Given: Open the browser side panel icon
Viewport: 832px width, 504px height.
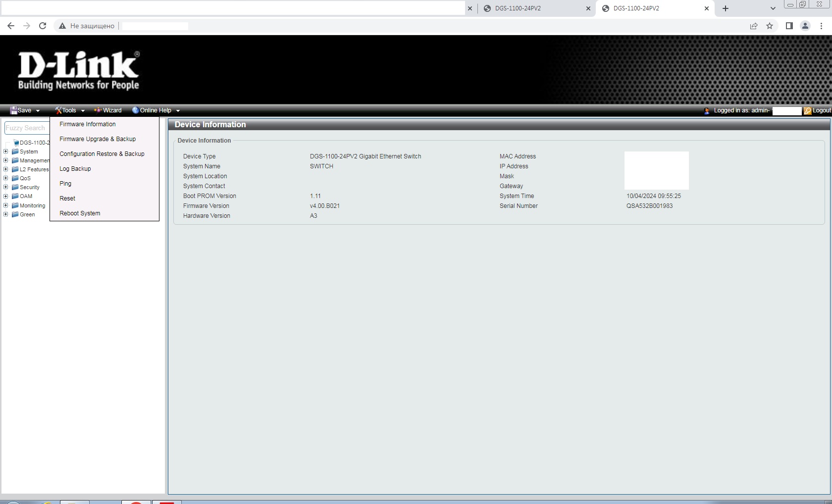Looking at the screenshot, I should tap(789, 26).
